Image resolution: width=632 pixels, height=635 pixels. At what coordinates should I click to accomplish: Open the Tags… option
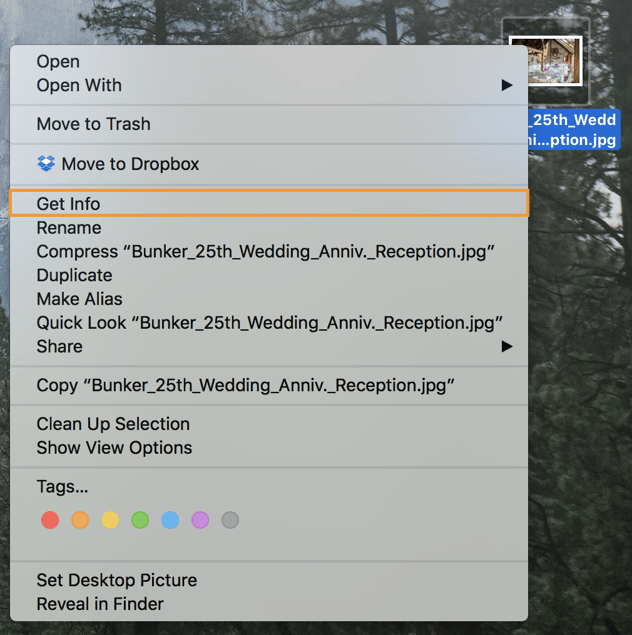click(62, 486)
